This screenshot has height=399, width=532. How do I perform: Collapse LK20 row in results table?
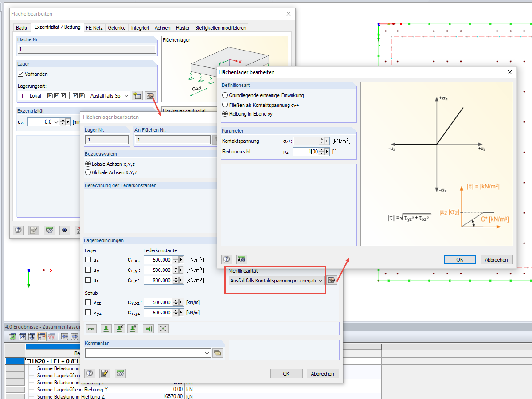click(29, 361)
